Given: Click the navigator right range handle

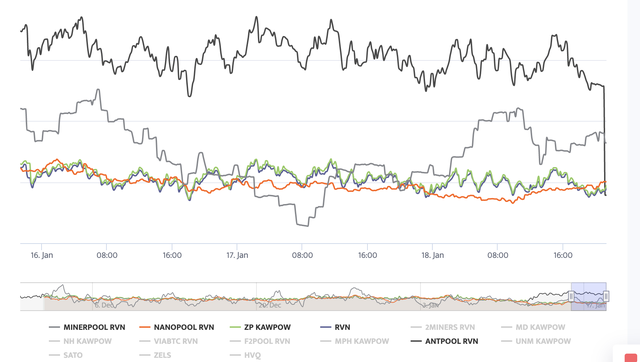Looking at the screenshot, I should tap(606, 296).
